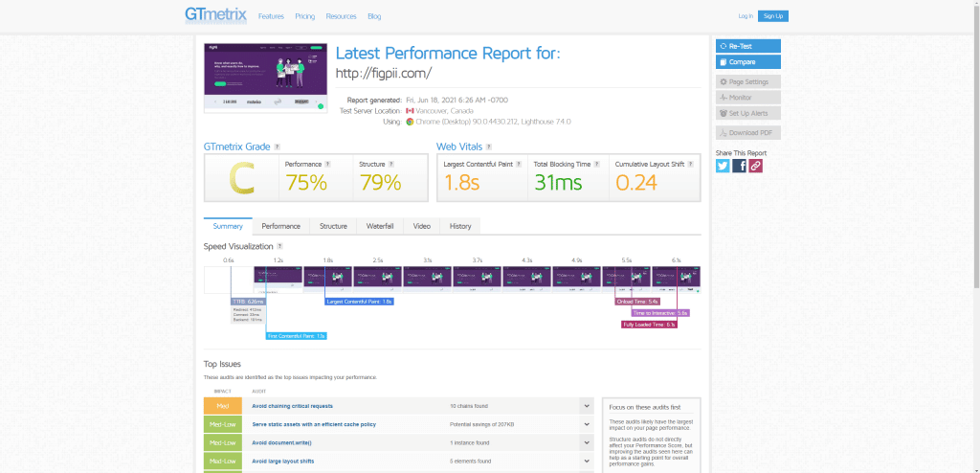The image size is (980, 473).
Task: Expand Avoid chaining critical requests row
Action: [x=587, y=406]
